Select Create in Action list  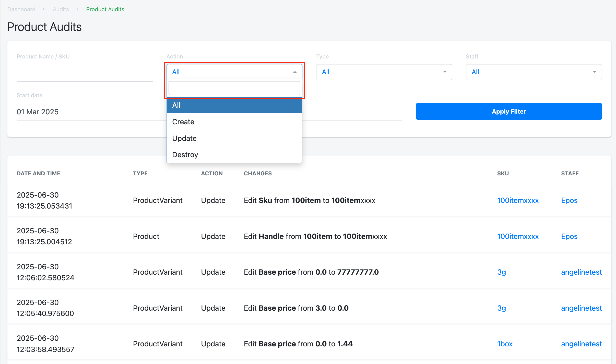[183, 122]
